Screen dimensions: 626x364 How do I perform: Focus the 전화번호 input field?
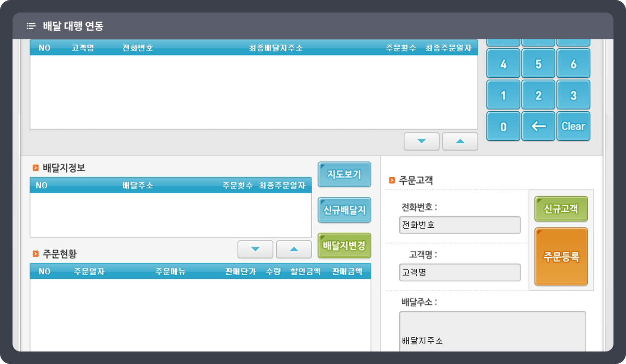click(x=460, y=225)
